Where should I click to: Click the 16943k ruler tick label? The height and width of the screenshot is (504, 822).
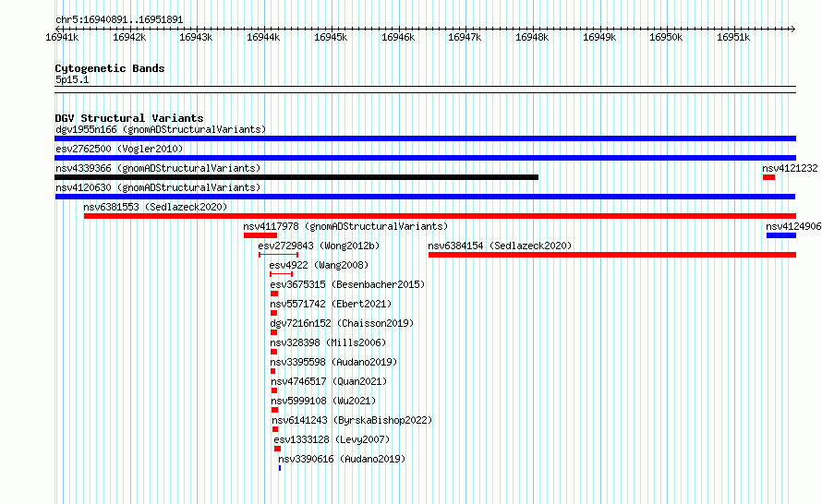196,37
